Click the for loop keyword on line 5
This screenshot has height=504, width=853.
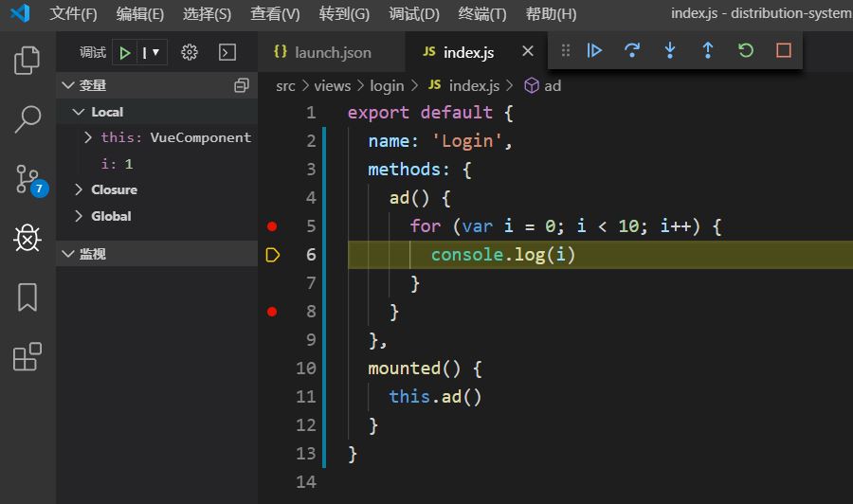(x=426, y=226)
